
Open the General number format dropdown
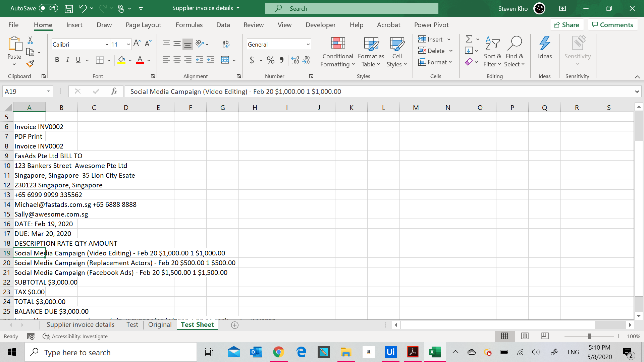coord(308,44)
